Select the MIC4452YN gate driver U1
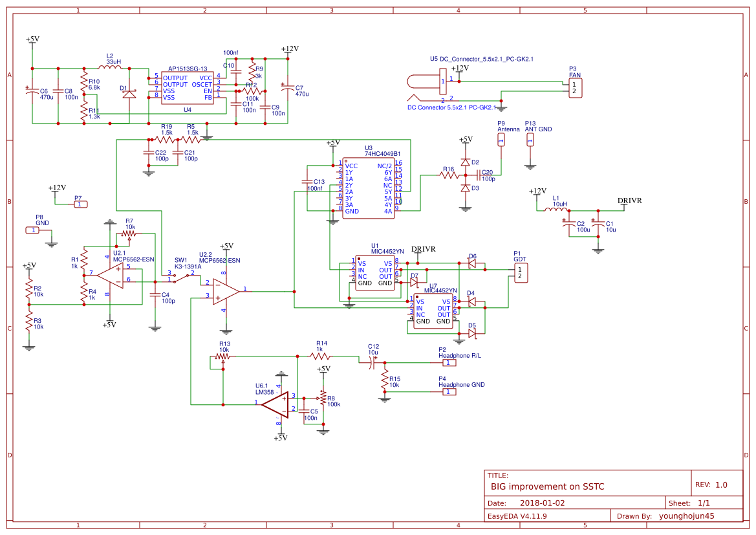The image size is (756, 535). (375, 272)
